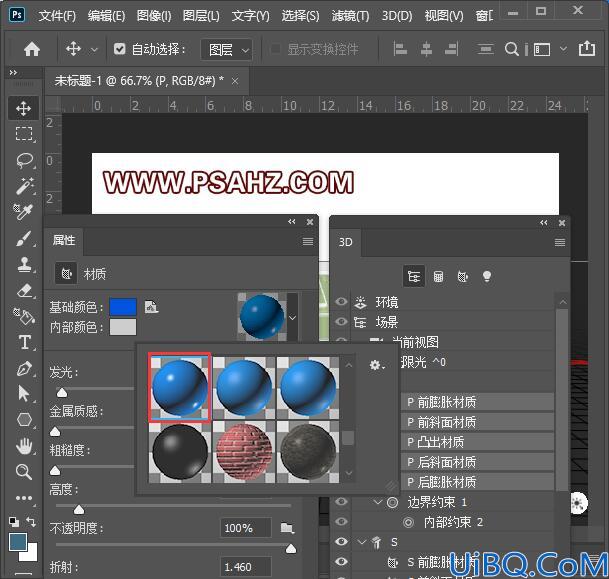
Task: Open material picker gear settings menu
Action: coord(376,365)
